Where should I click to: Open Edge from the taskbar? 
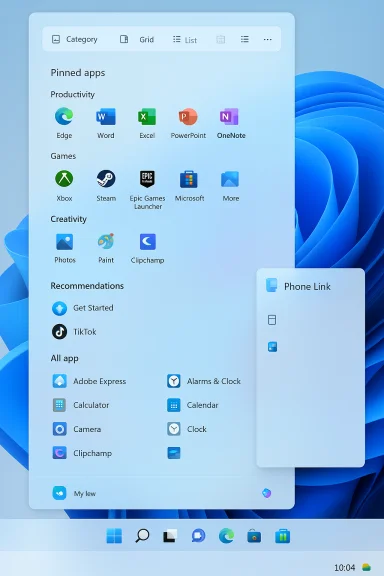pyautogui.click(x=226, y=536)
